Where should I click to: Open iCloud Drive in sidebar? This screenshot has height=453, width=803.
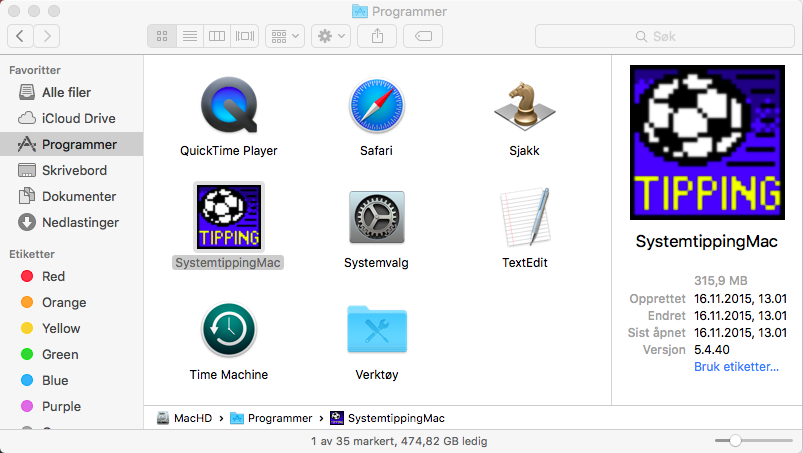(x=72, y=118)
